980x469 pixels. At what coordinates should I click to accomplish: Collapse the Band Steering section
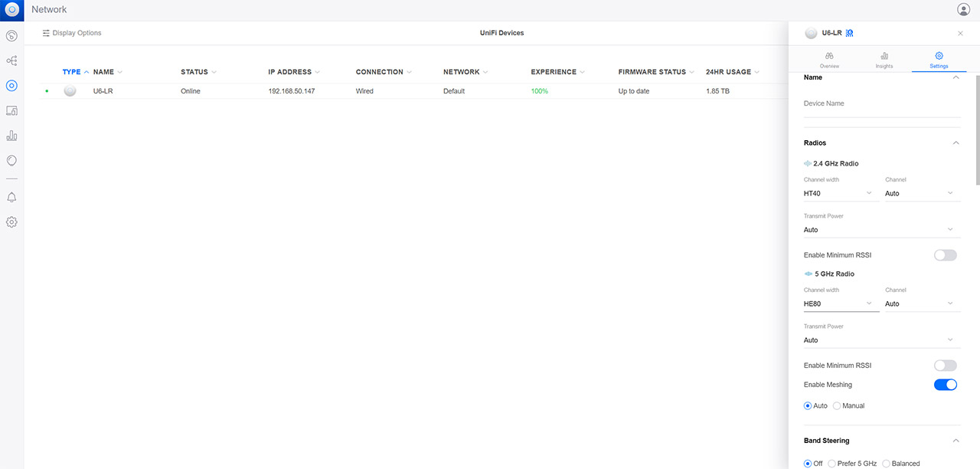(x=955, y=441)
